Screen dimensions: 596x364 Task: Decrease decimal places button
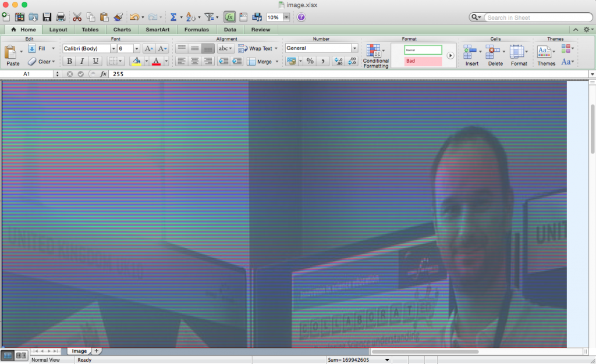pyautogui.click(x=352, y=61)
